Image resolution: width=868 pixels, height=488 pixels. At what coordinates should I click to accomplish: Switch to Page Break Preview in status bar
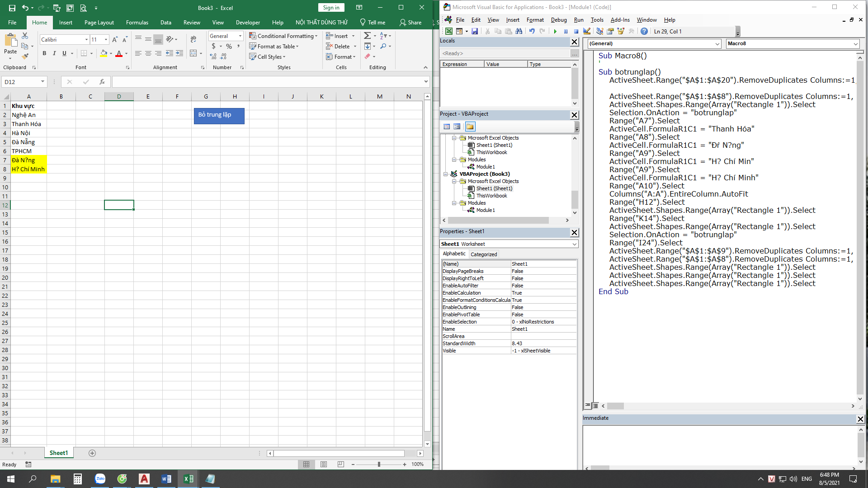[340, 464]
